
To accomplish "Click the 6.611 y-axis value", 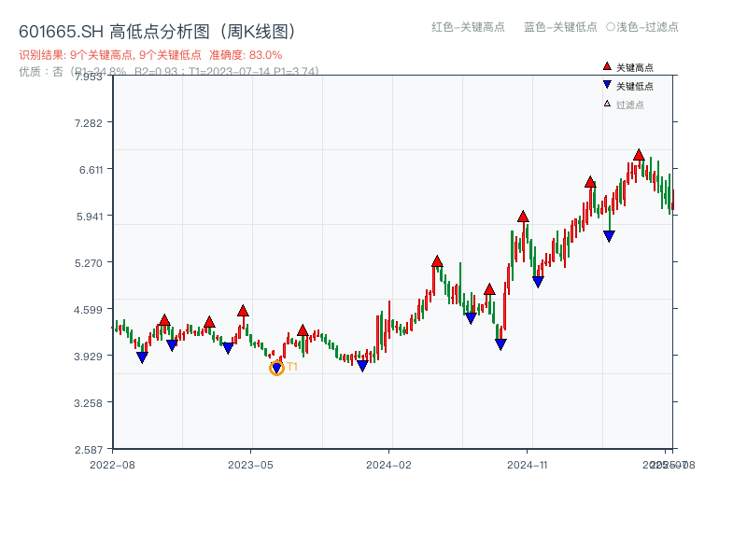I will tap(91, 170).
